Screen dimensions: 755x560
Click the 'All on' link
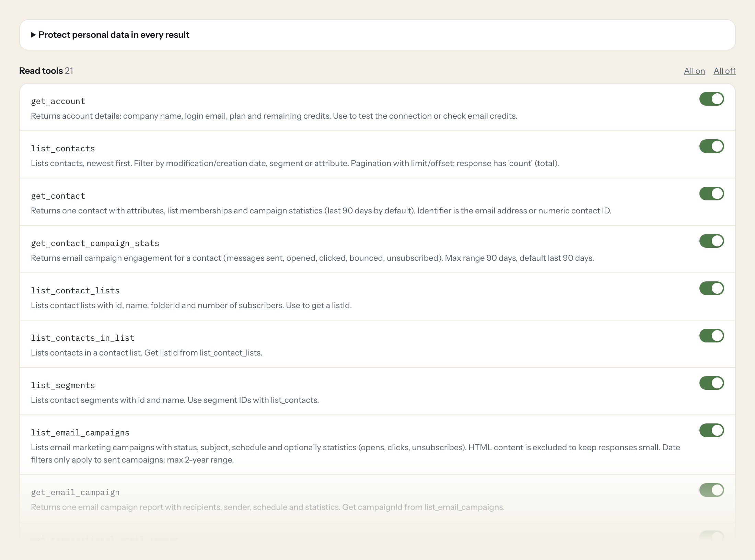[x=694, y=71]
